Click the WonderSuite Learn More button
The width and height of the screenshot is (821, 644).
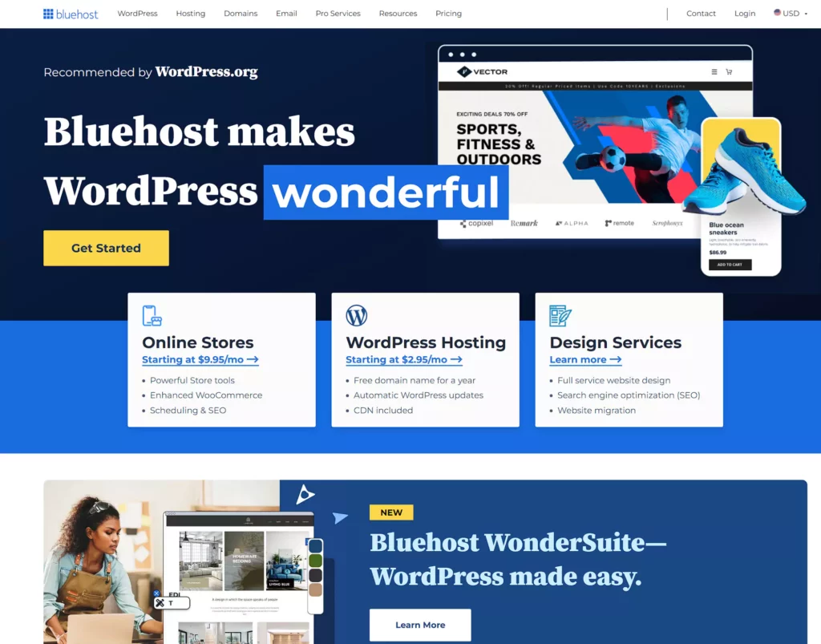420,625
